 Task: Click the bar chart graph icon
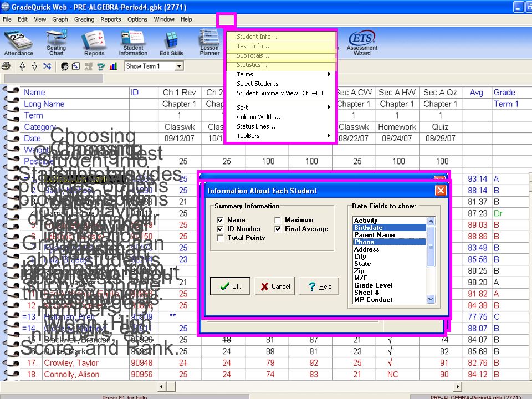point(113,66)
